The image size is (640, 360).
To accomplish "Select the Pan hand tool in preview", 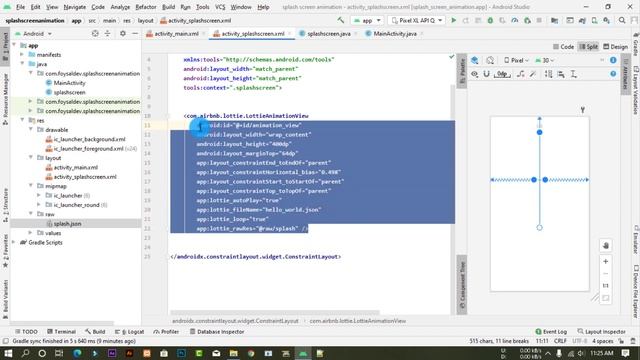I will tap(606, 246).
